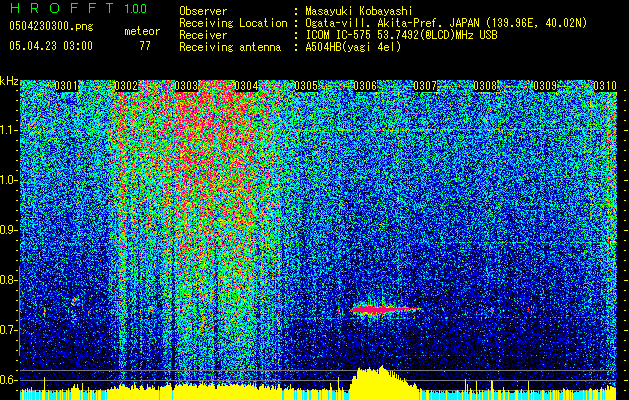The height and width of the screenshot is (400, 629).
Task: Click the Receiving Location value text
Action: 446,23
